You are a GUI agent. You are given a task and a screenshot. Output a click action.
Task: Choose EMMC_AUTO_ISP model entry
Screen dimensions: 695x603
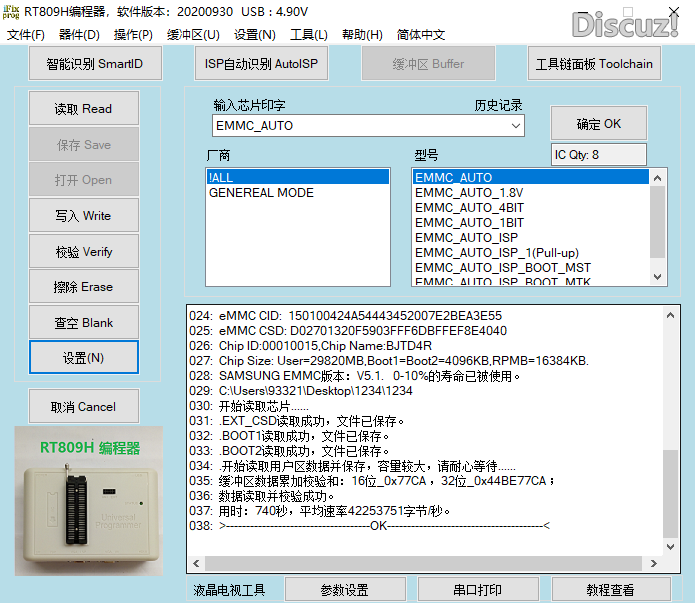tap(466, 238)
